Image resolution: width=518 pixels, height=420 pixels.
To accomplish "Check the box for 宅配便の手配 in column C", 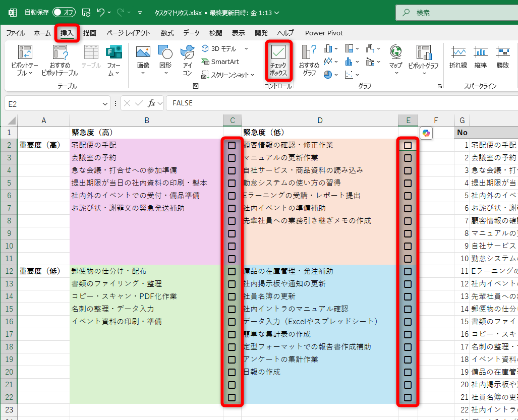I will click(232, 145).
